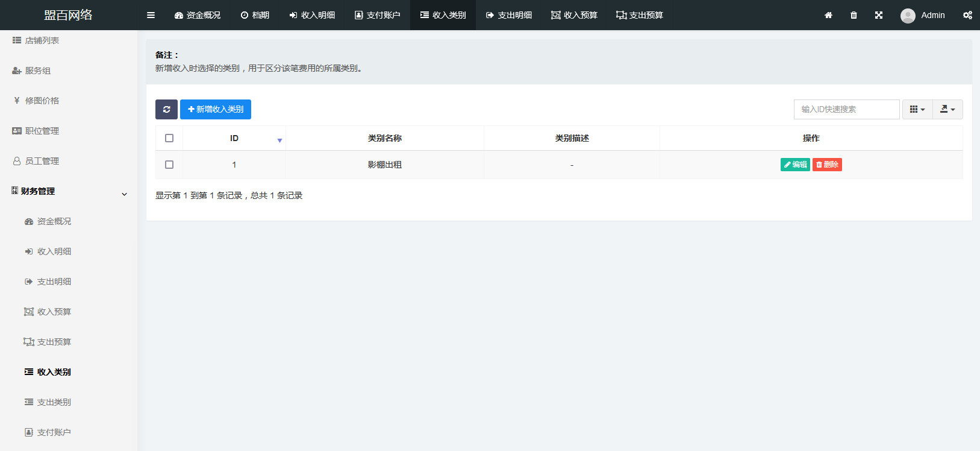Click the 新增收入类别 button
Screen dimensions: 980x451
click(216, 109)
